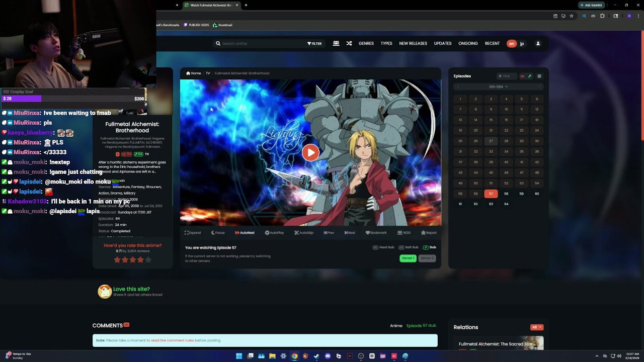Open browser extensions puzzle icon
Viewport: 644px width, 362px height.
click(602, 16)
